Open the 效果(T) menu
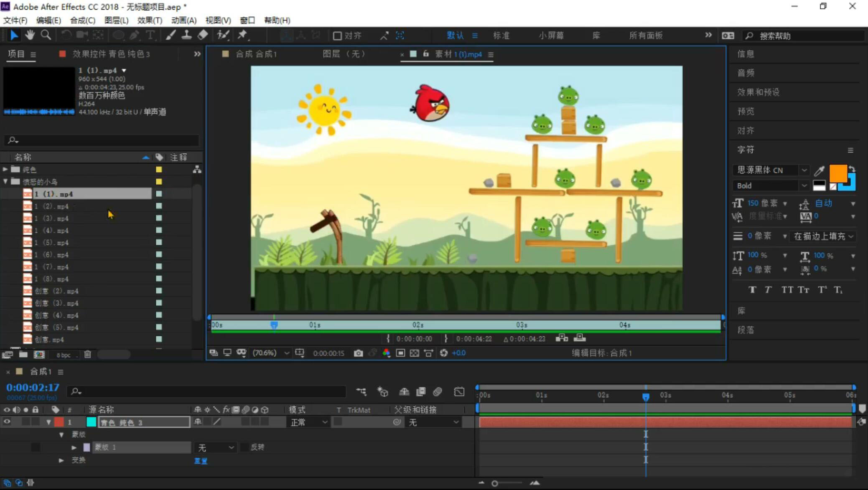 coord(150,20)
